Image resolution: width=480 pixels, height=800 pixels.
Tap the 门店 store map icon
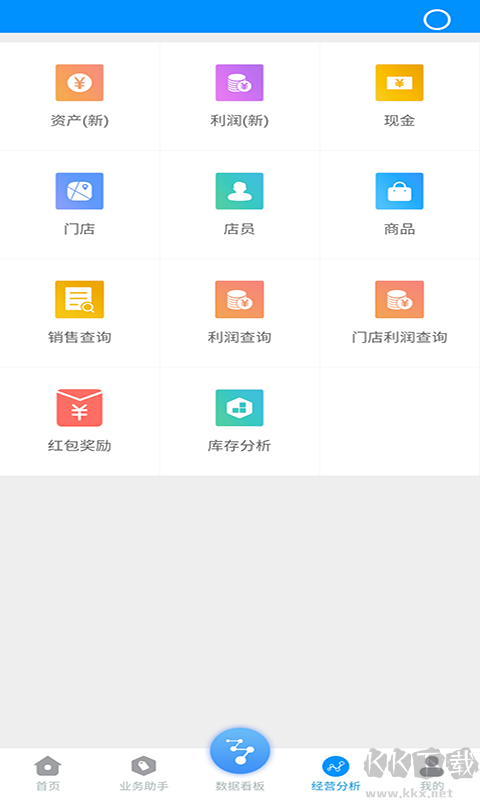(x=80, y=191)
